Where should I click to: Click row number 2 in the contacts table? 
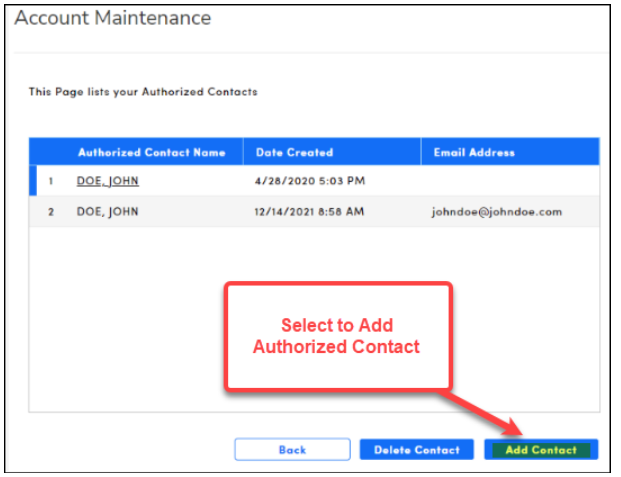click(x=50, y=212)
